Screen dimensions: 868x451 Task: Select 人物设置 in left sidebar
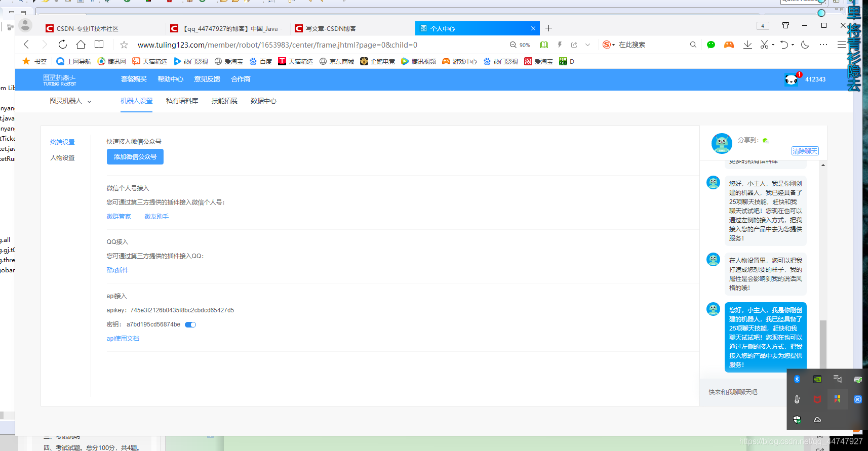(62, 157)
